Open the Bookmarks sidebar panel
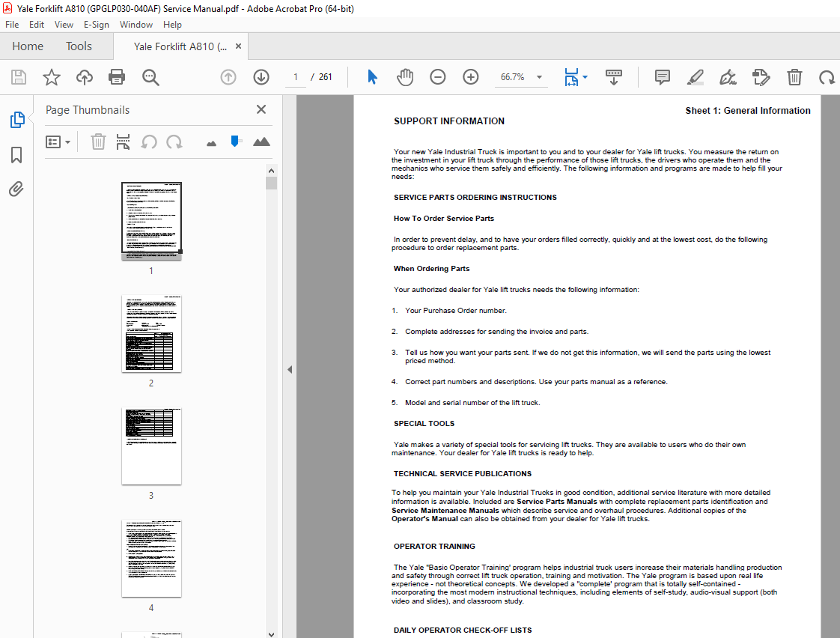The image size is (840, 638). pyautogui.click(x=16, y=155)
